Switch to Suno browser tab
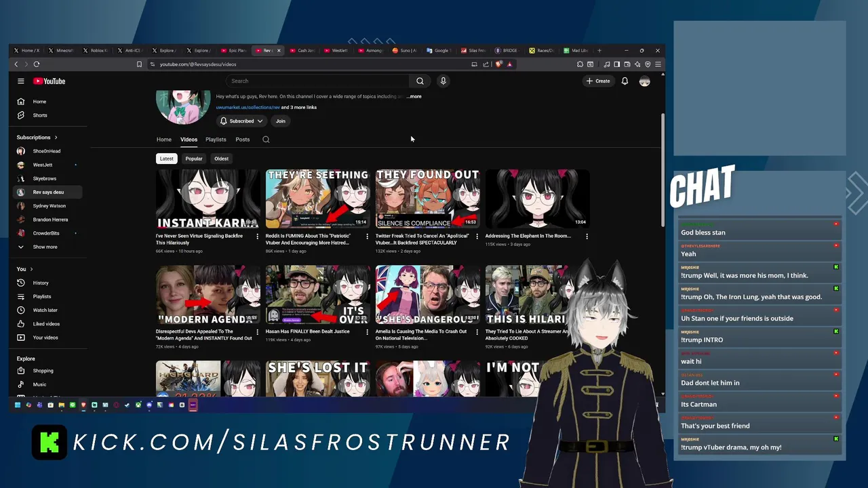 [x=404, y=50]
